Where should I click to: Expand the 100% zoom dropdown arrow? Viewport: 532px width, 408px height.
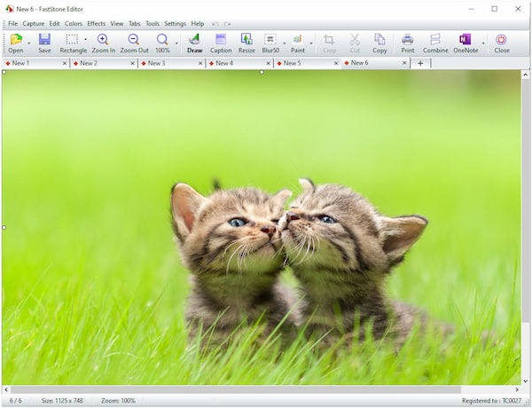[176, 42]
